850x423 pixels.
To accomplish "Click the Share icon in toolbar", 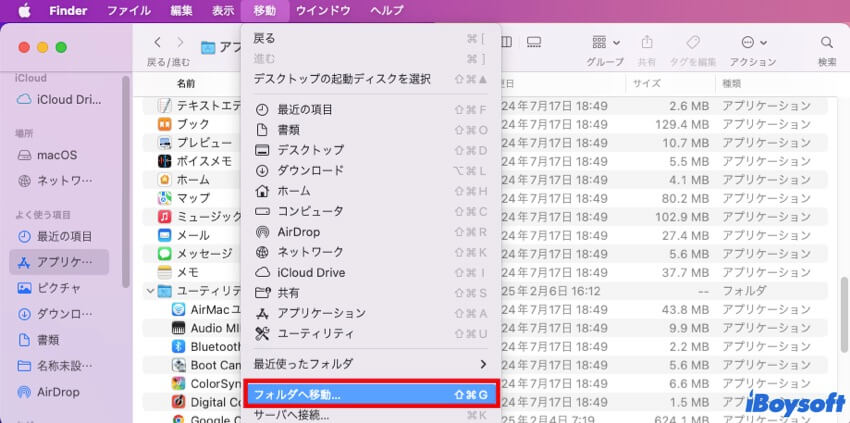I will [x=646, y=43].
